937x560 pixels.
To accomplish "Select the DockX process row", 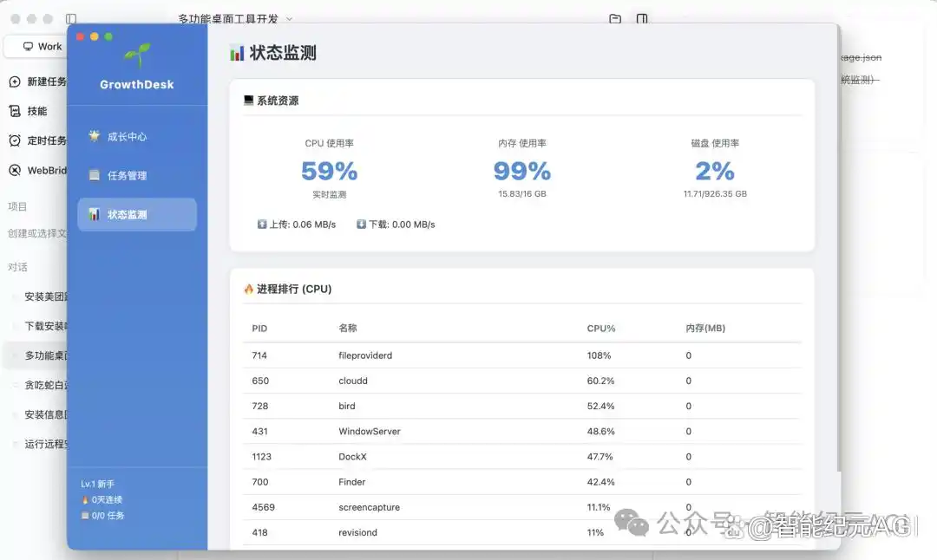I will [521, 457].
